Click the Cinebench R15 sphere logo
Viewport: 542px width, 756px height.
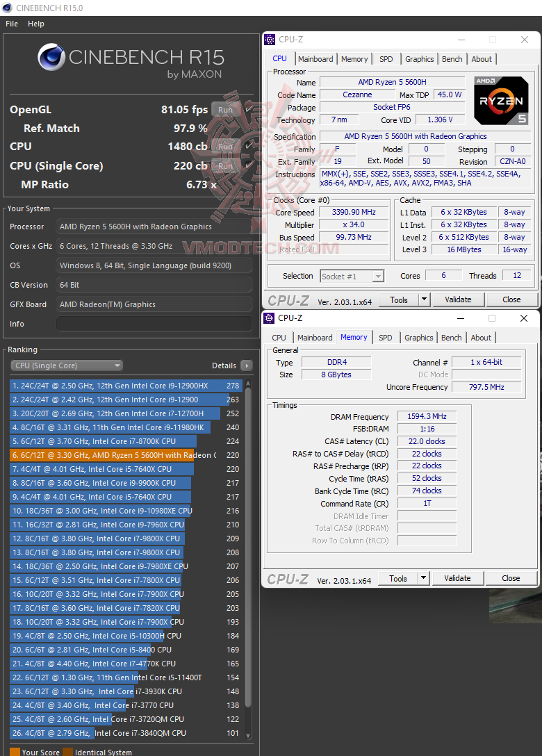(x=51, y=57)
